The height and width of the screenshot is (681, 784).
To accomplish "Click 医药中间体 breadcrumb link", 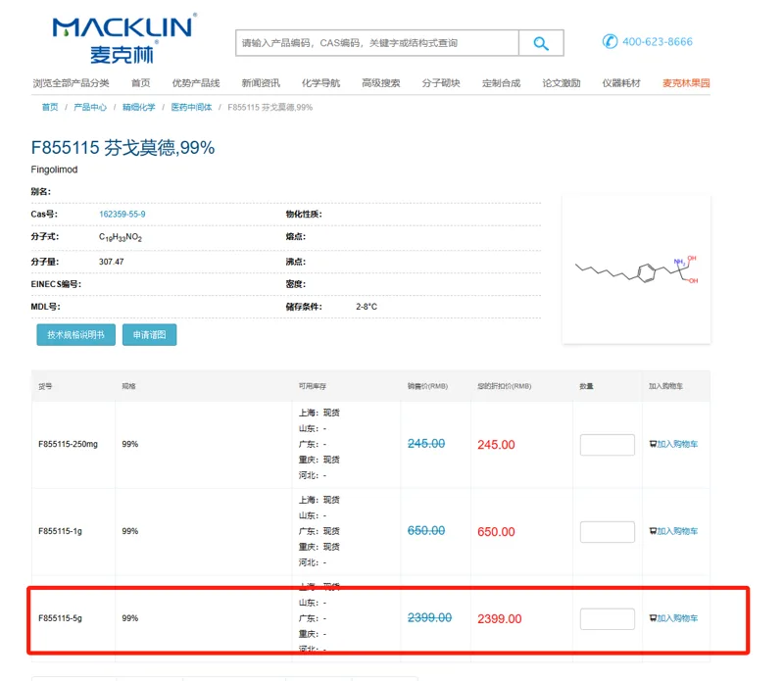I will point(191,107).
